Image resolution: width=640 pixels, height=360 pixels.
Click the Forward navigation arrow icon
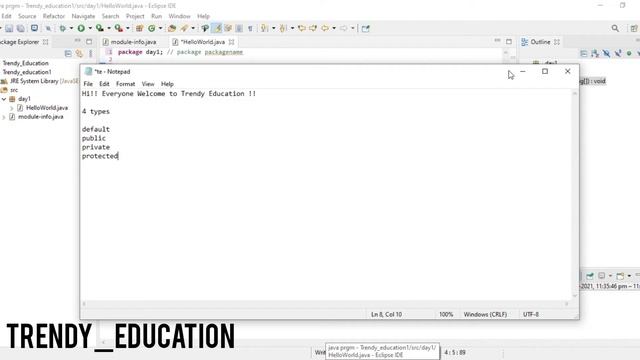pos(344,28)
